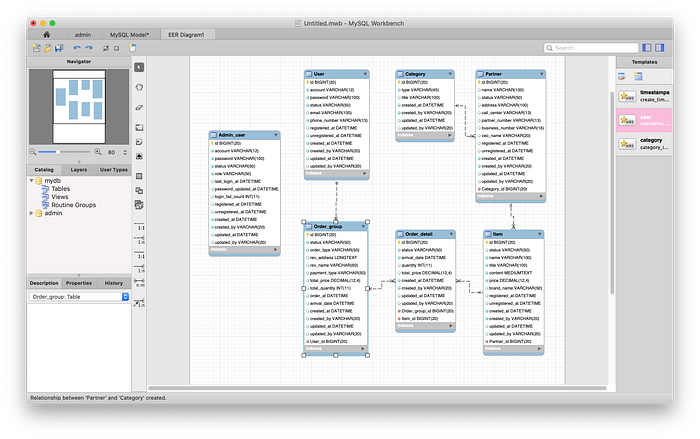Expand the admin schema tree node
The height and width of the screenshot is (439, 700).
[x=32, y=213]
